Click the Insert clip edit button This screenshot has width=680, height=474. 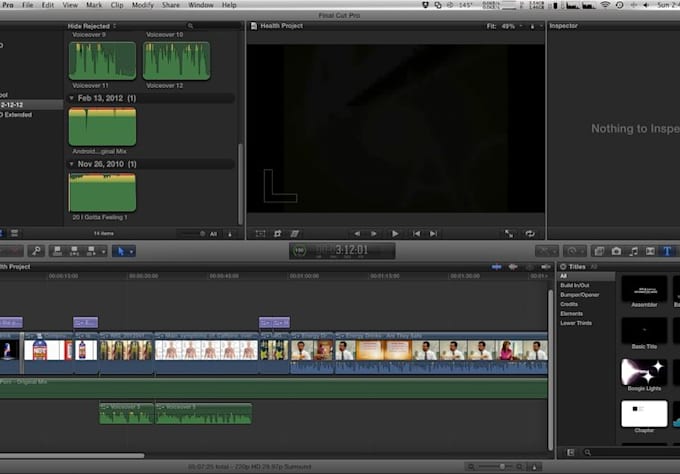[74, 251]
